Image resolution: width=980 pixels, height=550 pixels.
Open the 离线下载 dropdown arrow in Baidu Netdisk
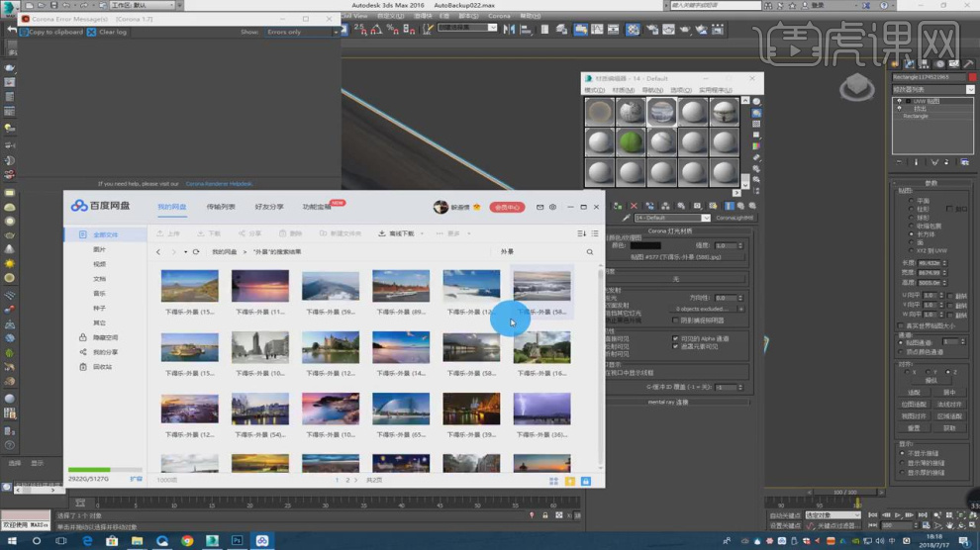click(422, 234)
